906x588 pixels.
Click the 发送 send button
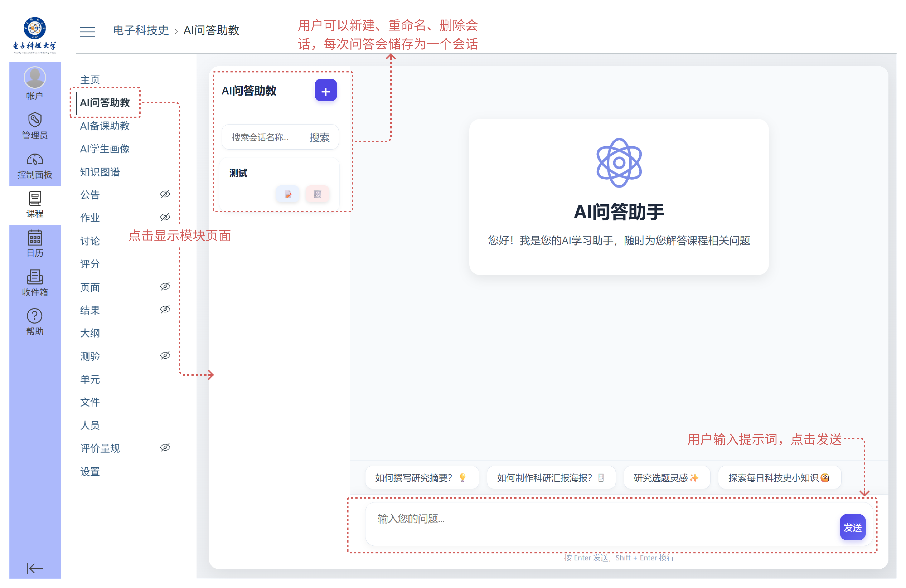tap(852, 527)
